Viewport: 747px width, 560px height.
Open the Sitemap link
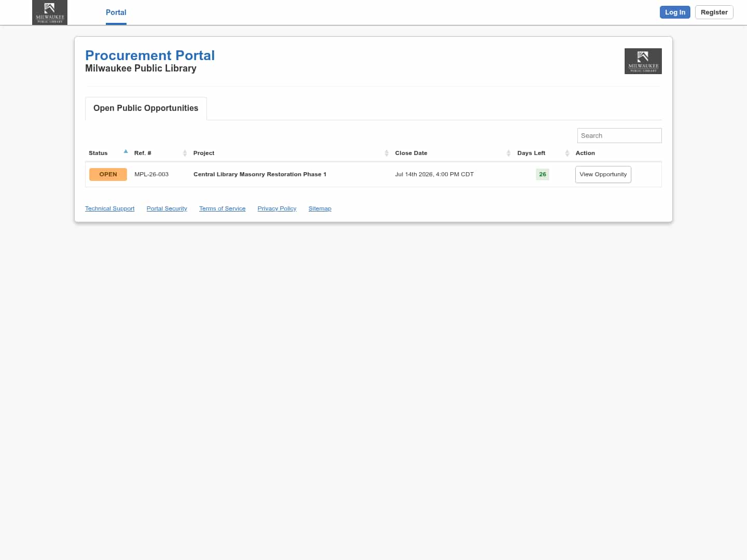(320, 208)
